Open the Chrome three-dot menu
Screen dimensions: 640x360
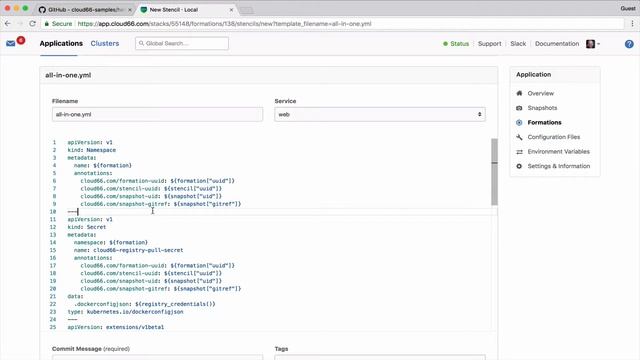[x=633, y=24]
